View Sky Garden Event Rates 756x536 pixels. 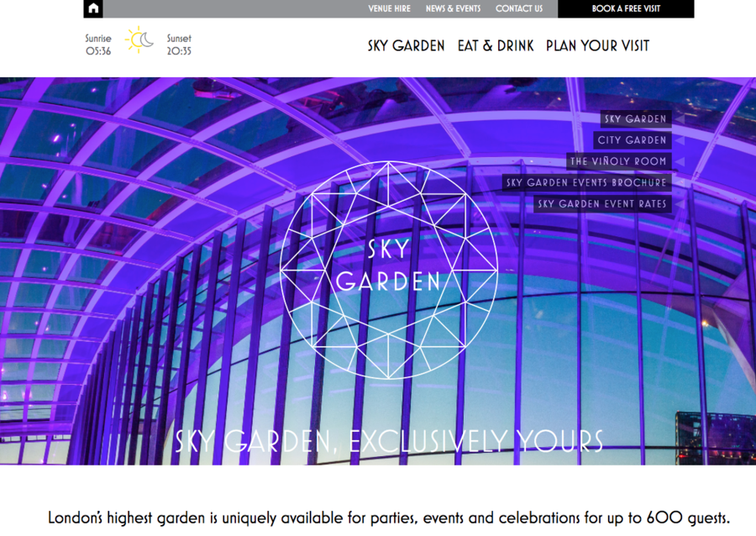click(602, 204)
